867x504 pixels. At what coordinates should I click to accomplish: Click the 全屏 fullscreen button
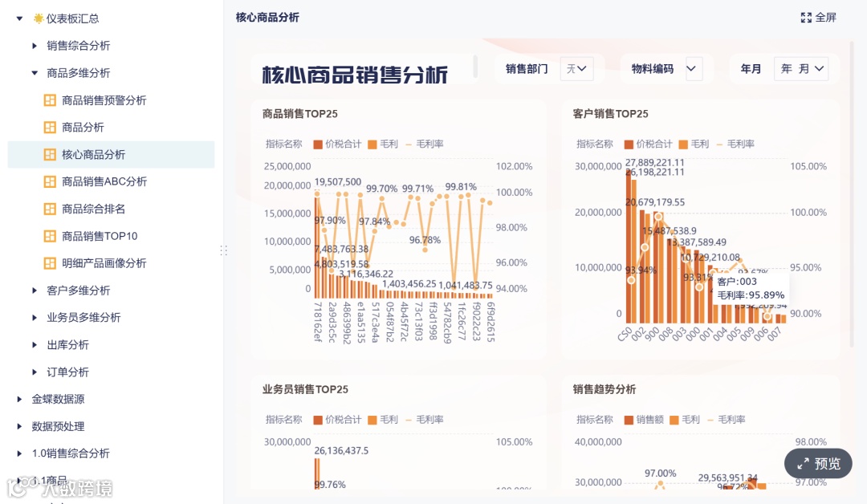point(819,18)
